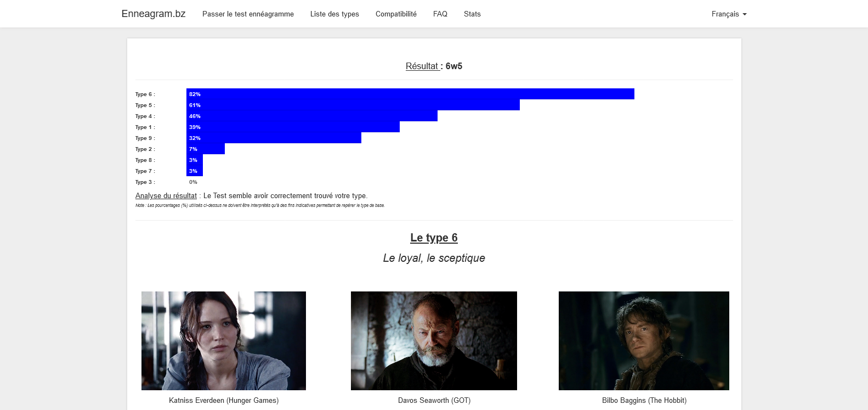Click the 0% value for Type 3
Screen dimensions: 868x410
click(x=193, y=182)
